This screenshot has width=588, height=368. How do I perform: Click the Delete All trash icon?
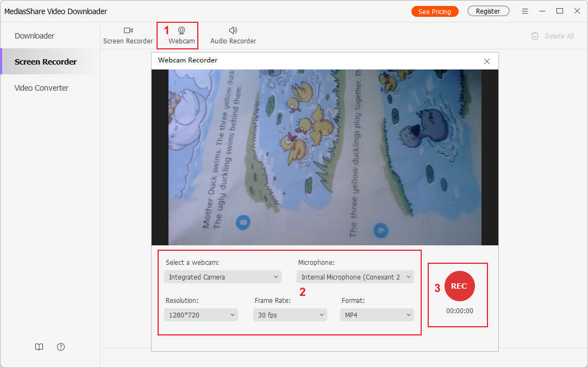(x=535, y=36)
